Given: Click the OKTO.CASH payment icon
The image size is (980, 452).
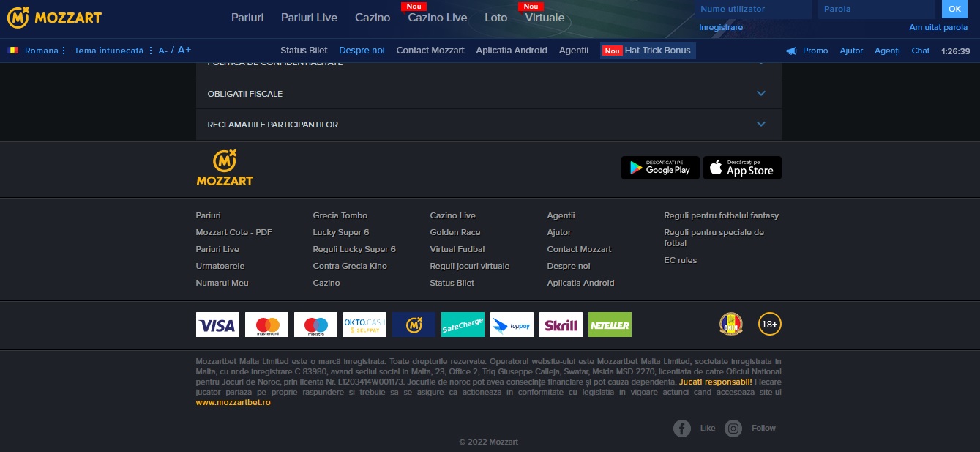Looking at the screenshot, I should [364, 325].
